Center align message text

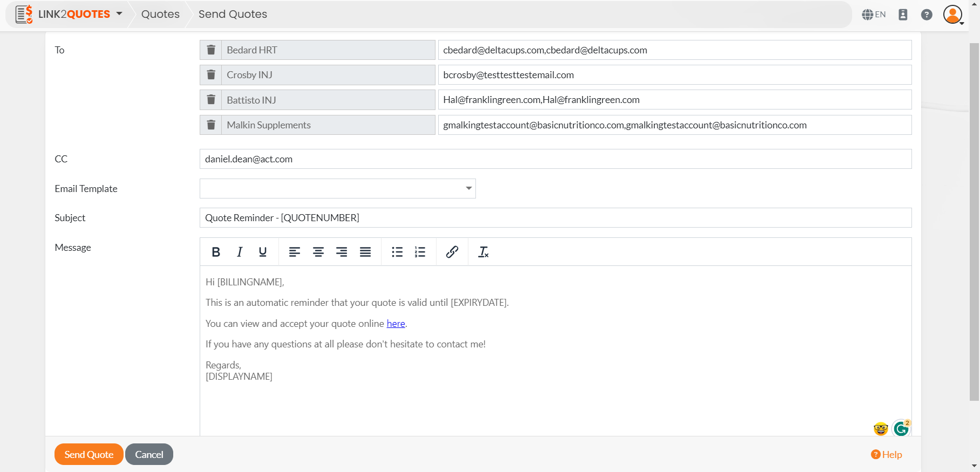[x=318, y=252]
